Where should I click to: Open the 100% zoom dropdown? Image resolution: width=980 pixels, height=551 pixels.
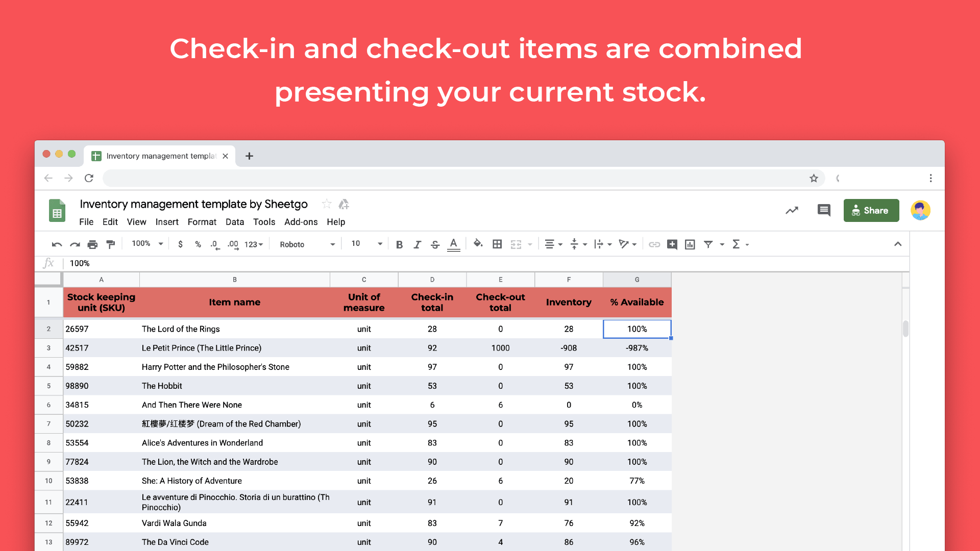pyautogui.click(x=147, y=244)
